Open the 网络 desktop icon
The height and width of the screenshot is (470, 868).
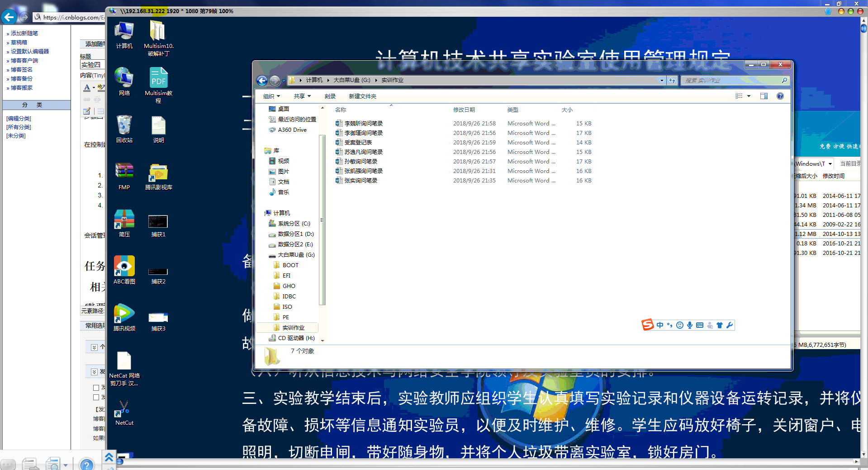[x=124, y=82]
